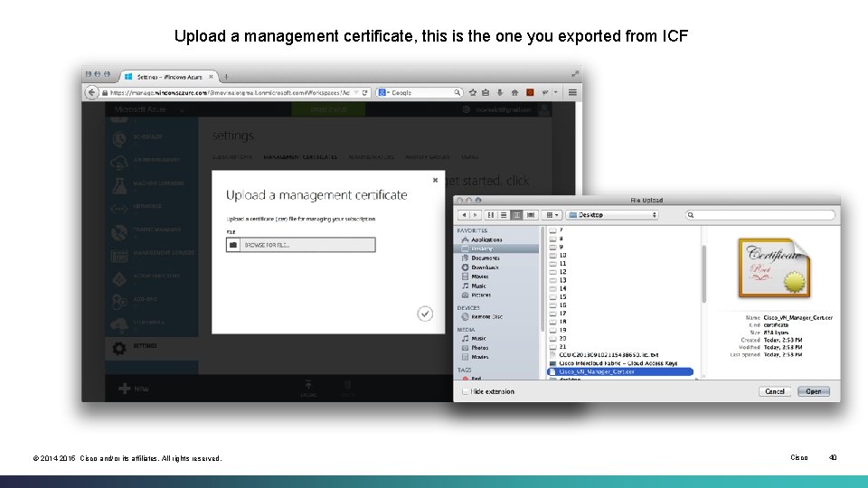
Task: Open a new browser tab with plus
Action: pos(226,77)
